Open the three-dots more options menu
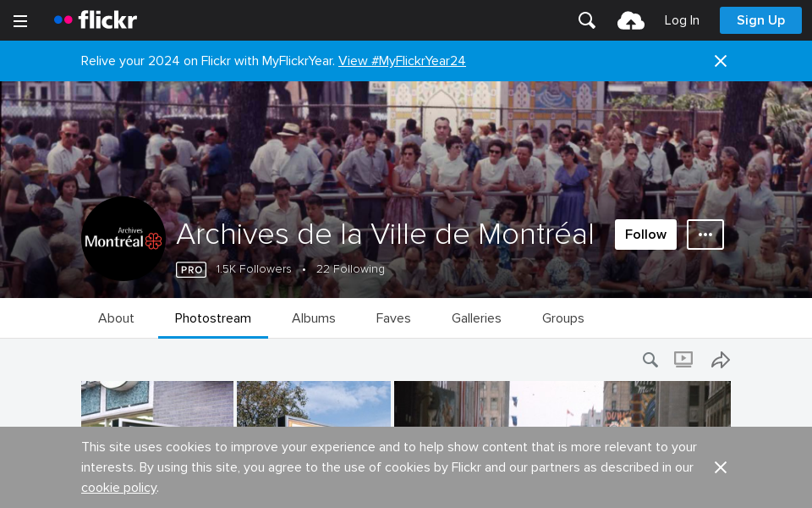 click(x=705, y=235)
